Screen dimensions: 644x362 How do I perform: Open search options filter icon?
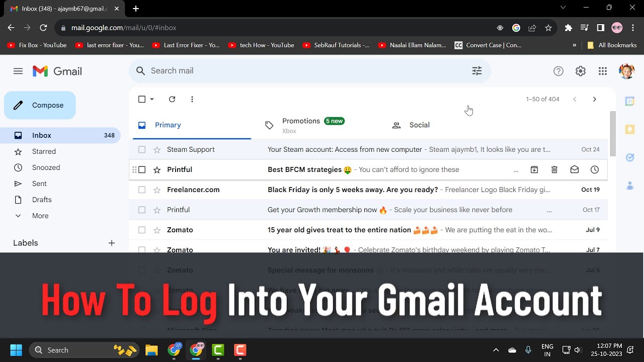pos(477,71)
